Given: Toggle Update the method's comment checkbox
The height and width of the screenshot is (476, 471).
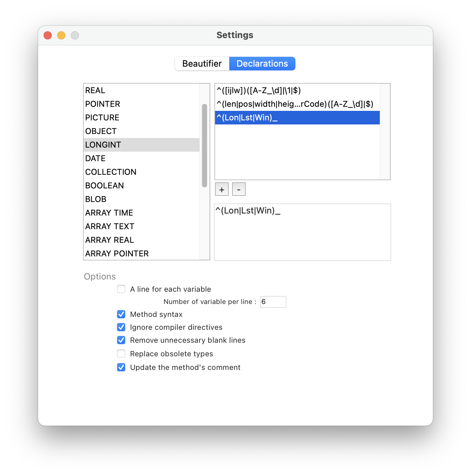Looking at the screenshot, I should [121, 367].
